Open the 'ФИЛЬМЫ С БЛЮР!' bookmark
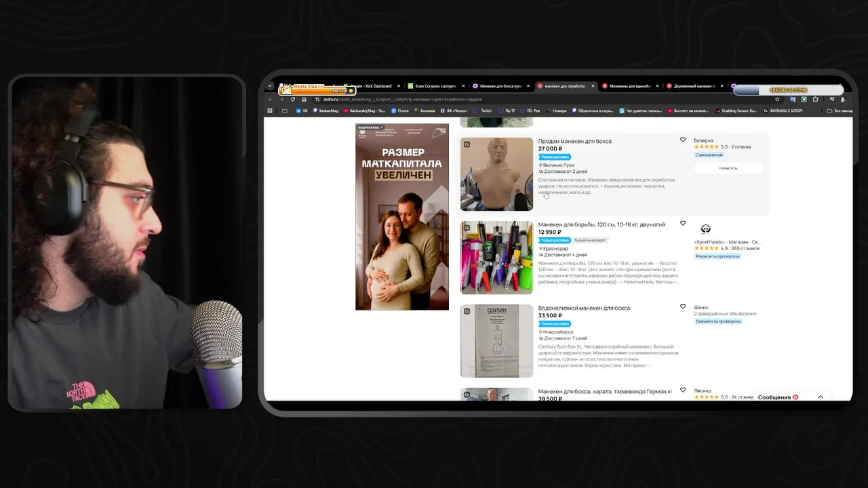Image resolution: width=868 pixels, height=488 pixels. [783, 110]
